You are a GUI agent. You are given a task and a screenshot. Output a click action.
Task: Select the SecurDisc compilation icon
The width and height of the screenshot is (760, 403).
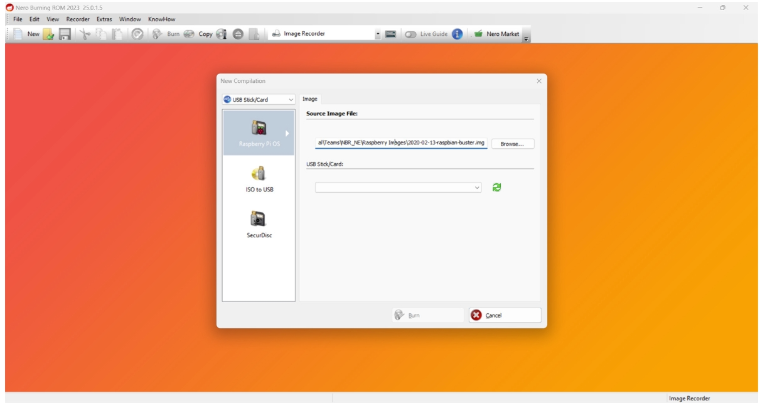point(259,222)
